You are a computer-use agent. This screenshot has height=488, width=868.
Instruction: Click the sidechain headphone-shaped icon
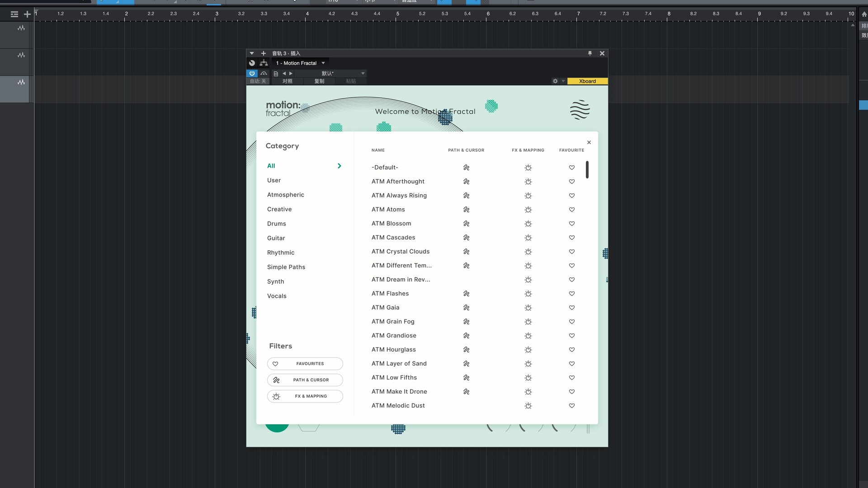(x=264, y=73)
